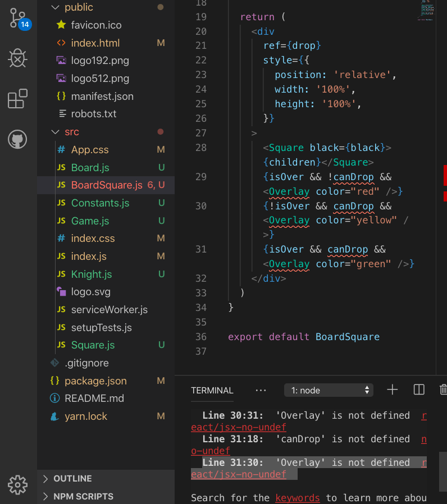Select the TERMINAL tab
This screenshot has height=504, width=447.
click(212, 391)
